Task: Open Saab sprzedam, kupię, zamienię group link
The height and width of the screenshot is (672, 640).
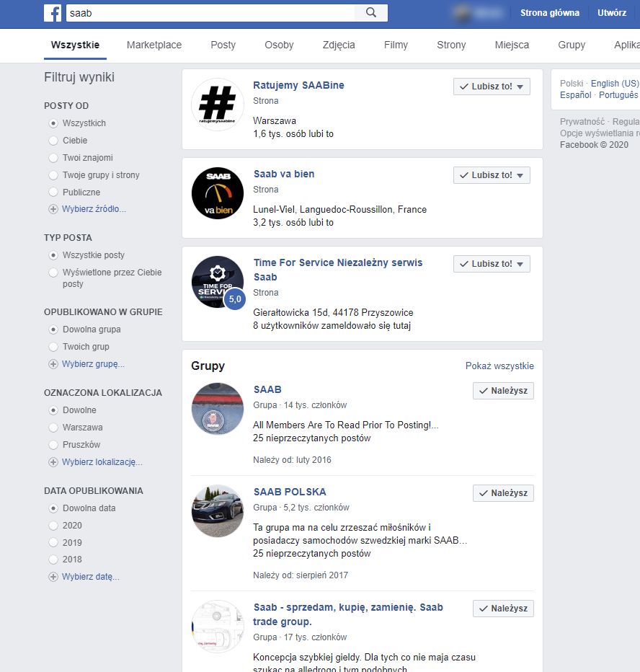Action: point(348,614)
